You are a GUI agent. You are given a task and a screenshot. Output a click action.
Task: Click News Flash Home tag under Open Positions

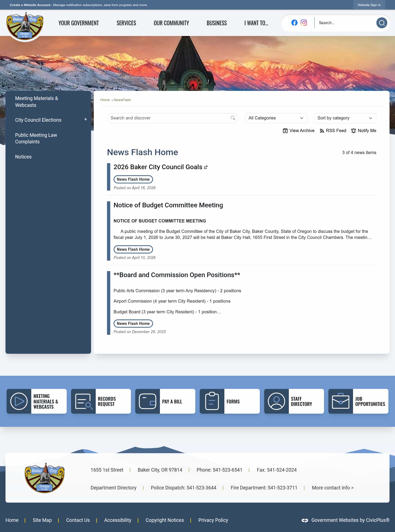tap(133, 324)
